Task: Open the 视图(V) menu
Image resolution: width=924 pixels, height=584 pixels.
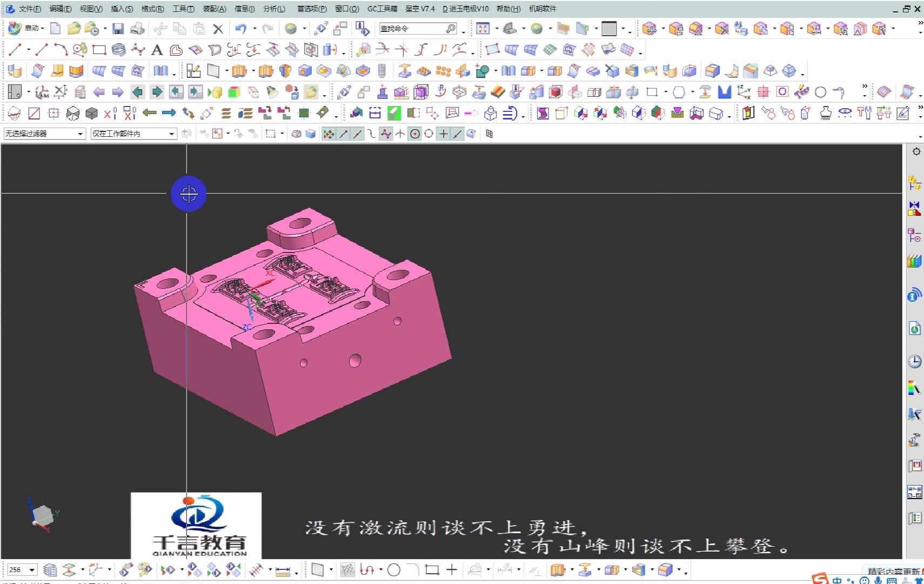Action: tap(91, 9)
